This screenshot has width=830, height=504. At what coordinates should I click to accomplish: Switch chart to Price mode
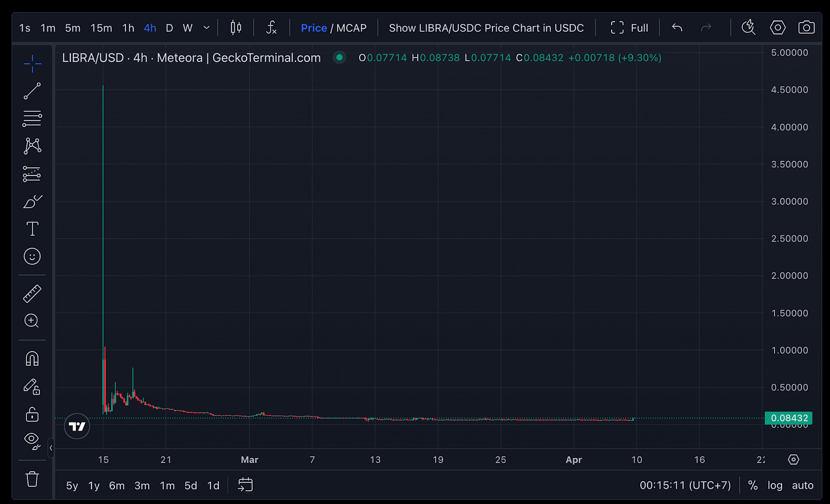314,27
